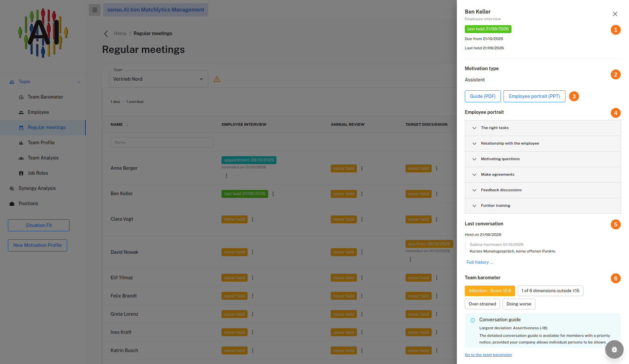The image size is (629, 364).
Task: Click the Situation Fit button
Action: point(39,225)
